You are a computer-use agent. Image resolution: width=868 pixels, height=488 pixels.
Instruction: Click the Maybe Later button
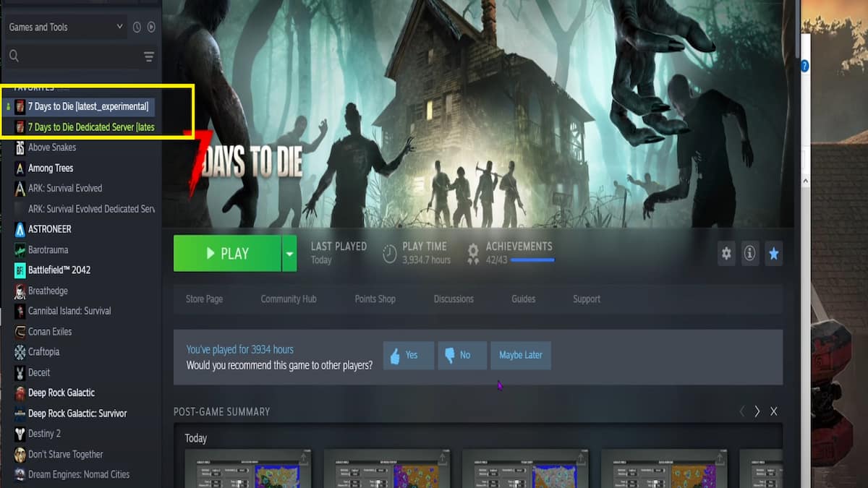click(x=521, y=355)
